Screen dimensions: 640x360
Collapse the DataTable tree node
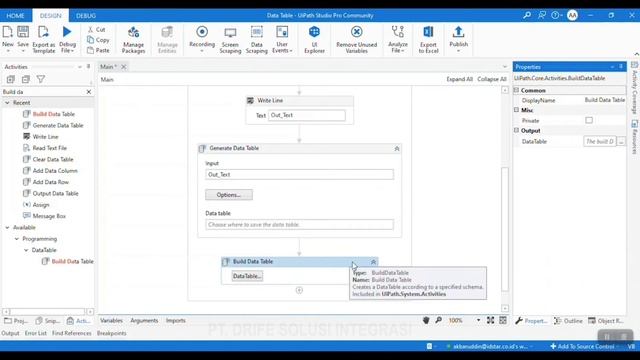click(x=26, y=250)
